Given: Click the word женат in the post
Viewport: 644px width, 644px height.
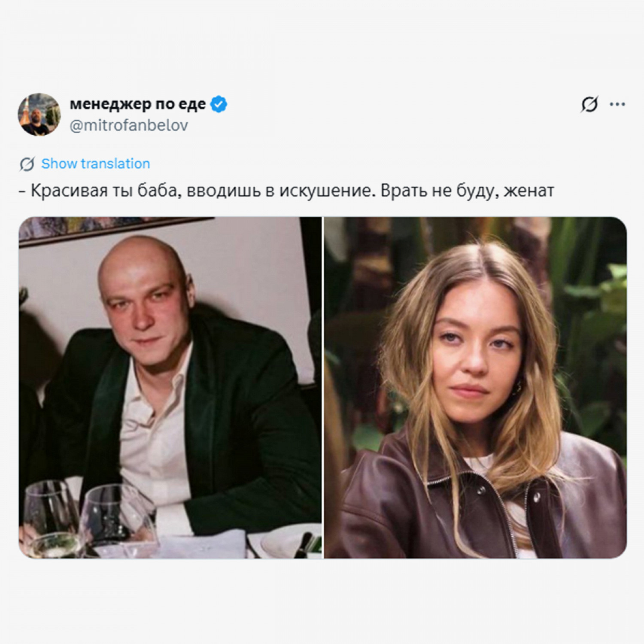Looking at the screenshot, I should coord(529,191).
